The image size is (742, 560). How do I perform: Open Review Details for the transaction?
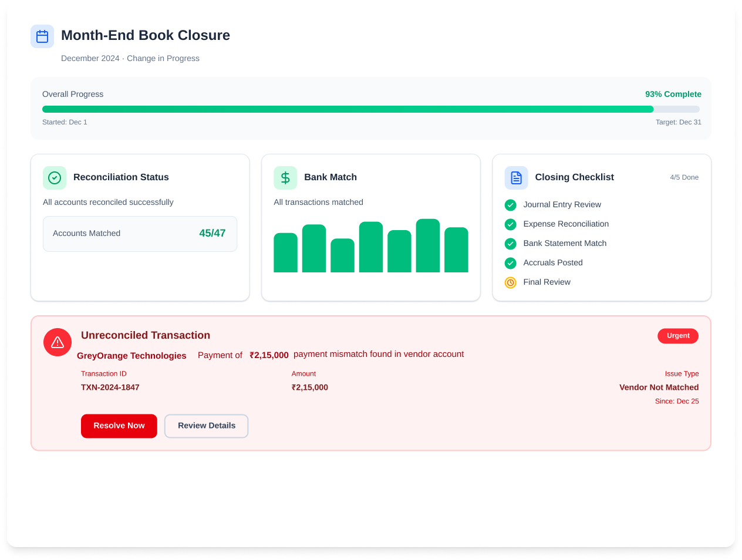tap(206, 426)
